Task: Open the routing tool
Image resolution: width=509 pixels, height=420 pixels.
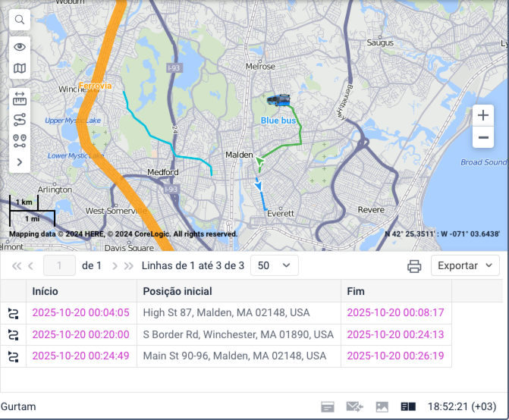Action: pos(19,119)
